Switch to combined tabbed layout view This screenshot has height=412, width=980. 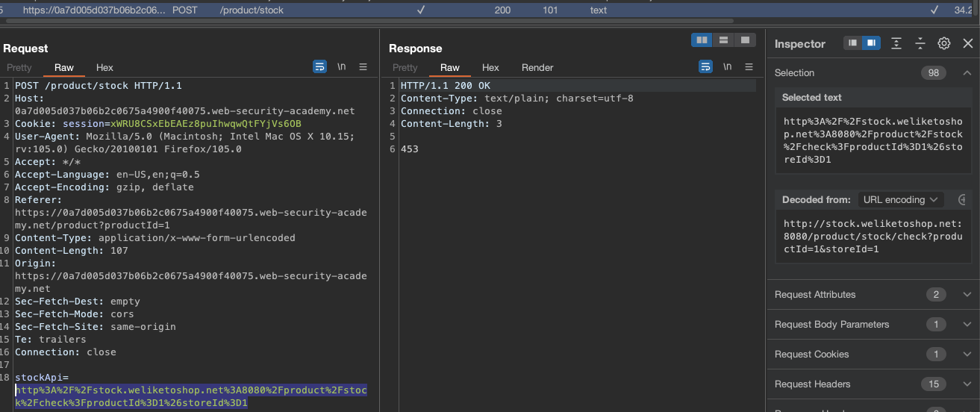point(744,40)
